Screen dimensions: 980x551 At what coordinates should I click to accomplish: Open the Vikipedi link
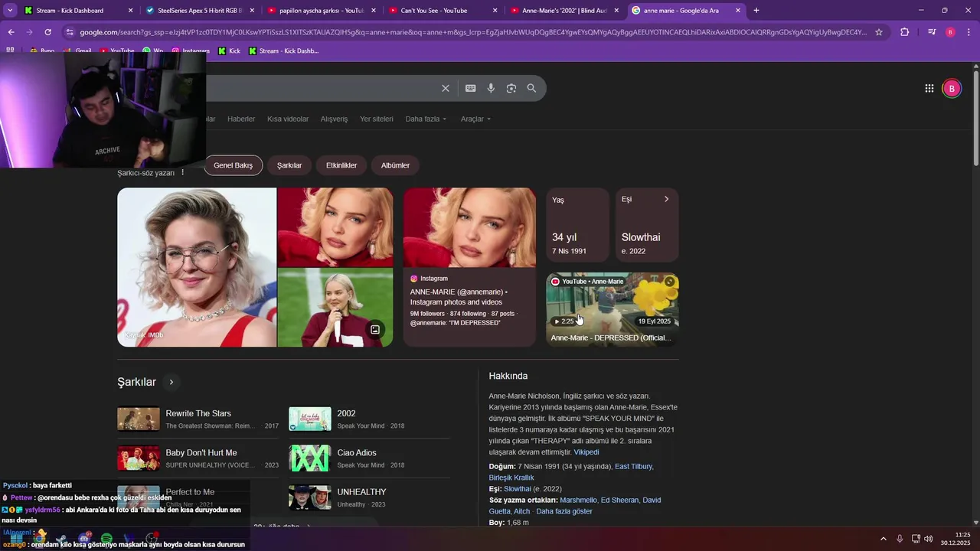coord(586,452)
